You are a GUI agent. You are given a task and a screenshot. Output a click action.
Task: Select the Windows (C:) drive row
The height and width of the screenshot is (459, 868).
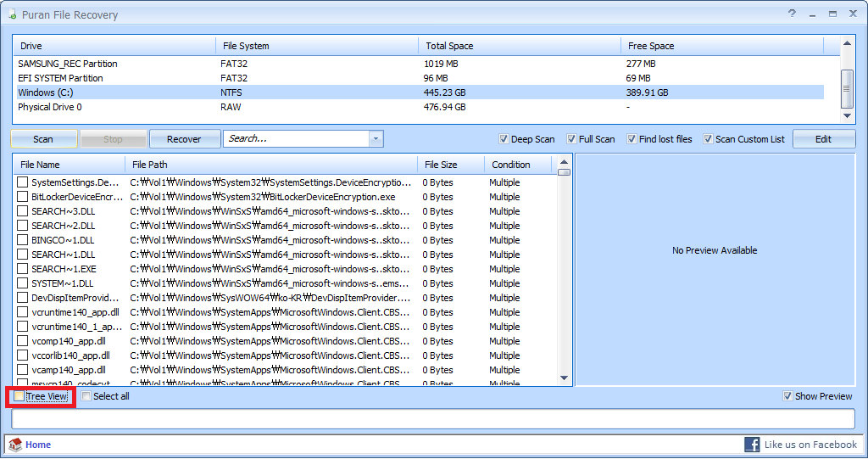click(419, 92)
